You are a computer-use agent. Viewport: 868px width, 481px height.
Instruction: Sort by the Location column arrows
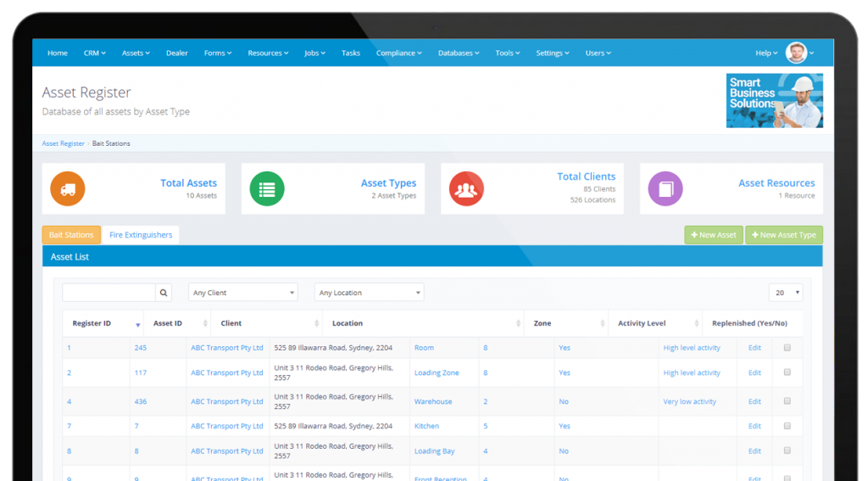coord(518,323)
